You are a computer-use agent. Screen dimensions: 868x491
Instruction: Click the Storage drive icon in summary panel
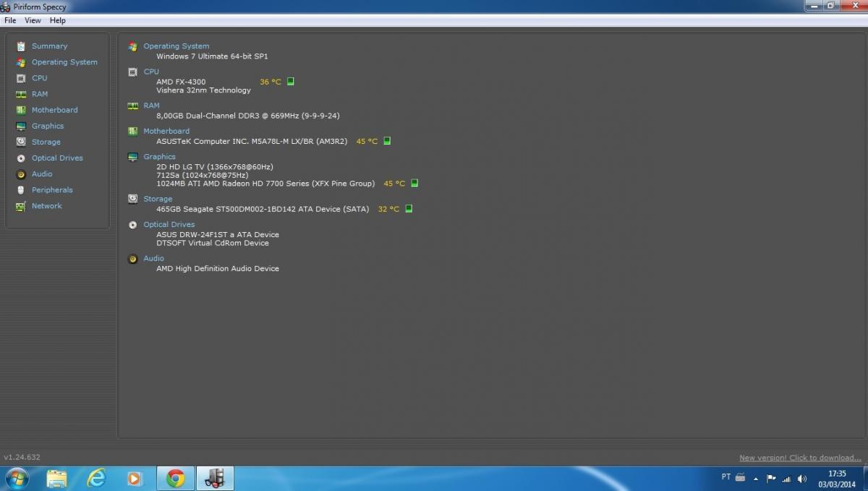(x=132, y=199)
